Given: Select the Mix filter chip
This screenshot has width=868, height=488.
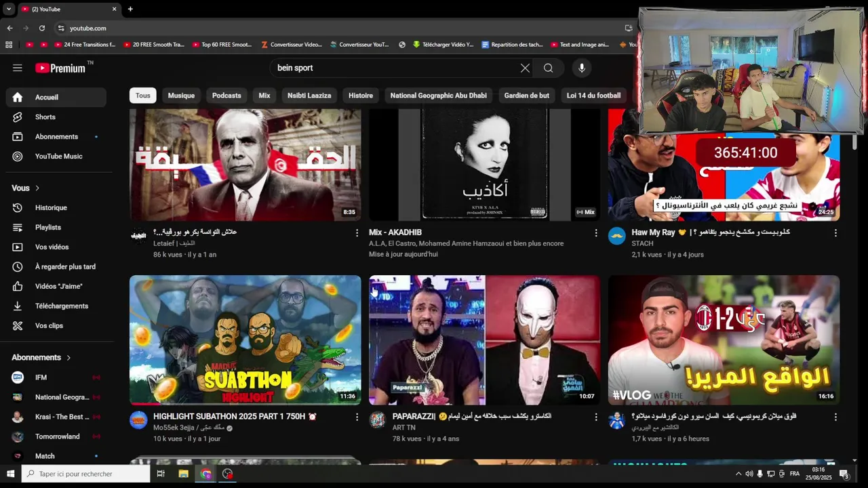Looking at the screenshot, I should [264, 96].
